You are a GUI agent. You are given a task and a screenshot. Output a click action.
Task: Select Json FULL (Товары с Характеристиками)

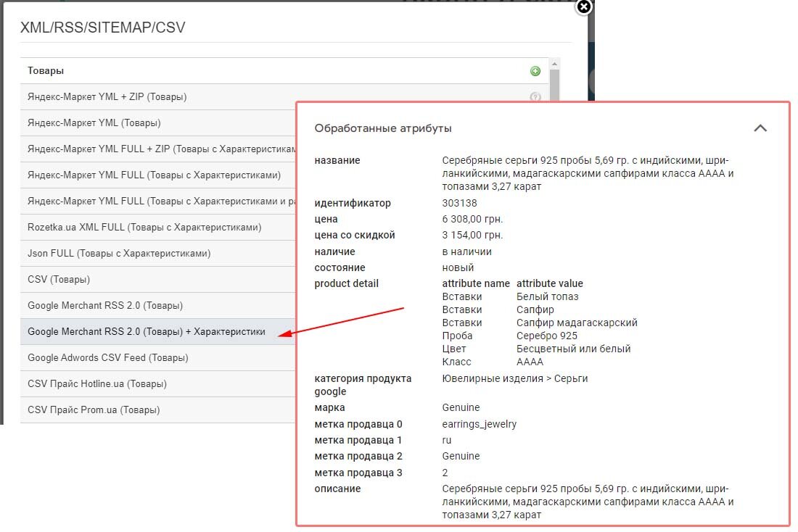point(119,254)
